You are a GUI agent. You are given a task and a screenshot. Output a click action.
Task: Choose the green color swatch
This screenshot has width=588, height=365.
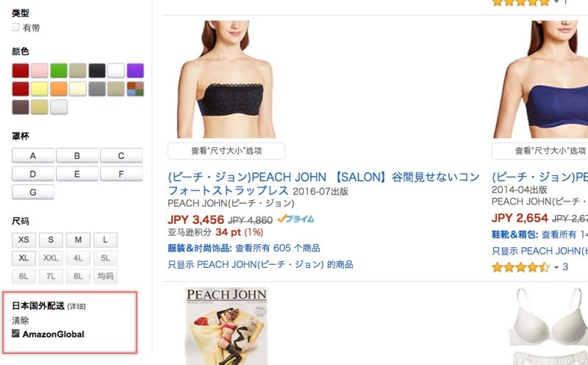pyautogui.click(x=59, y=71)
